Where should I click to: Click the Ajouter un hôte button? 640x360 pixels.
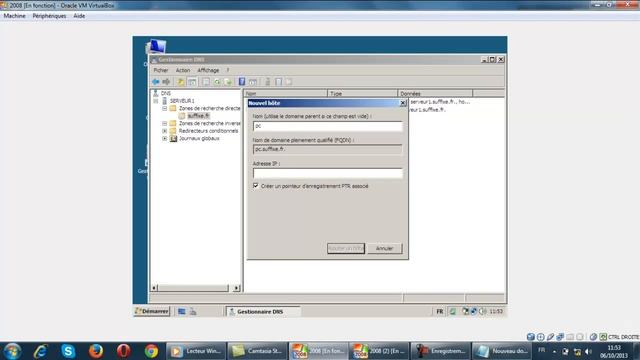click(x=346, y=248)
